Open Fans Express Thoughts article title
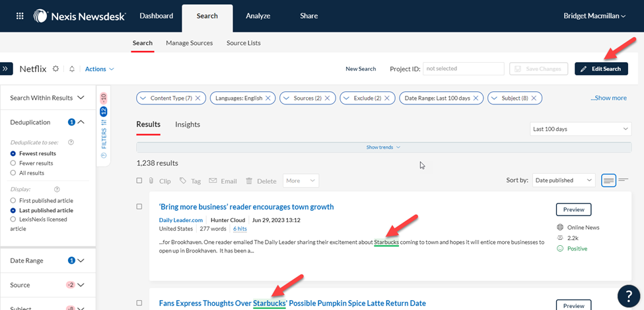This screenshot has height=310, width=644. click(293, 303)
